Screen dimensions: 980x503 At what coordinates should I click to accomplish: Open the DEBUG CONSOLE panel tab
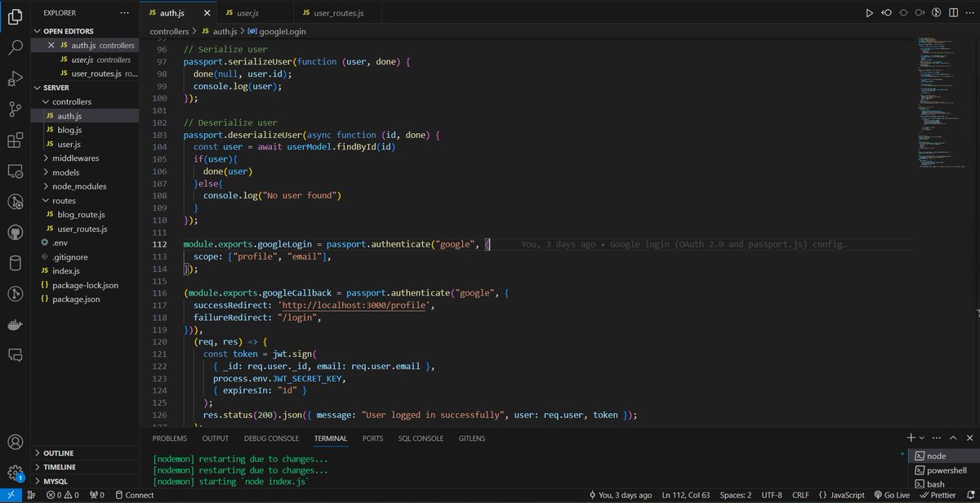pyautogui.click(x=271, y=438)
